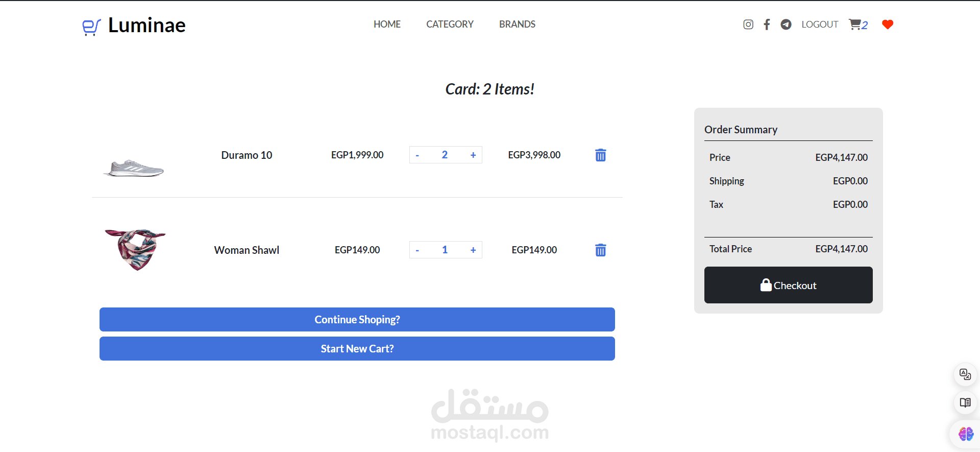Click the Checkout button
Image resolution: width=980 pixels, height=452 pixels.
point(789,285)
